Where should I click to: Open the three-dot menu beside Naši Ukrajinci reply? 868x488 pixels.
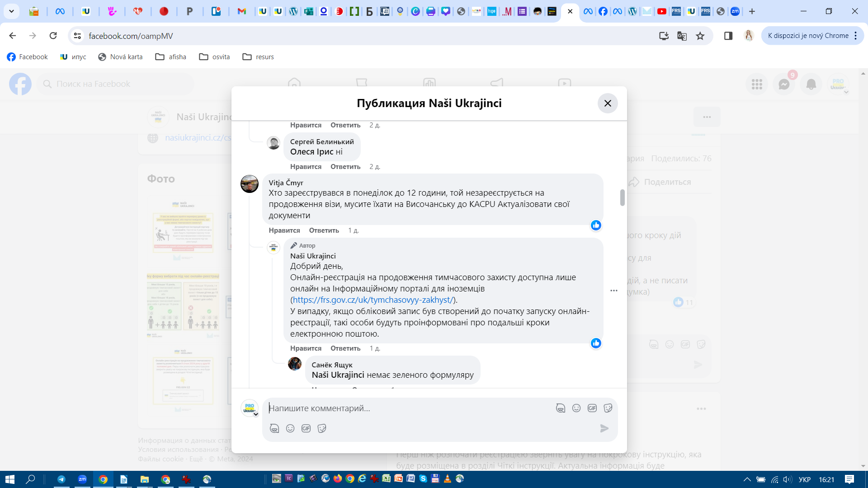[613, 291]
